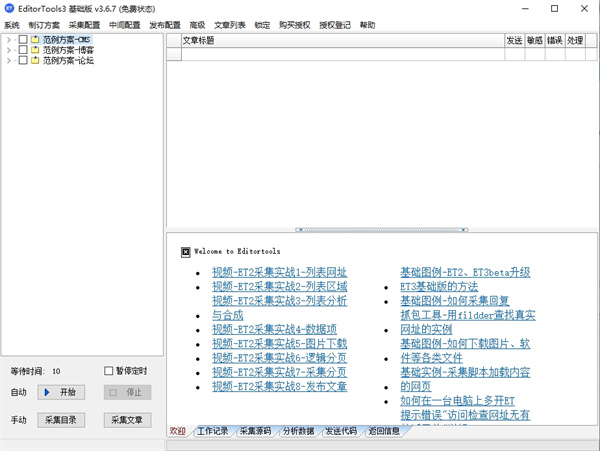Click the folder icon of 范例方案-CMS
Image resolution: width=600 pixels, height=451 pixels.
[35, 39]
